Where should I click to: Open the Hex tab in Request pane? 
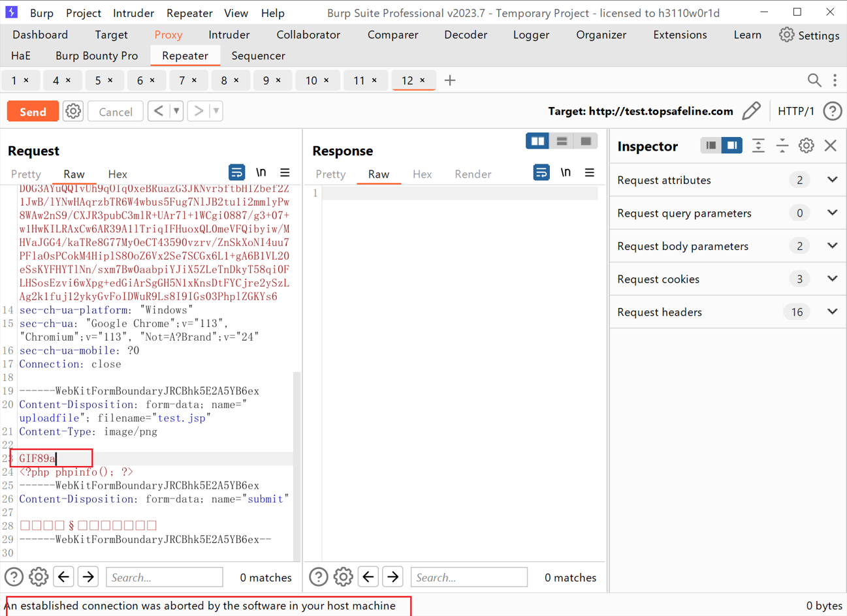tap(118, 174)
